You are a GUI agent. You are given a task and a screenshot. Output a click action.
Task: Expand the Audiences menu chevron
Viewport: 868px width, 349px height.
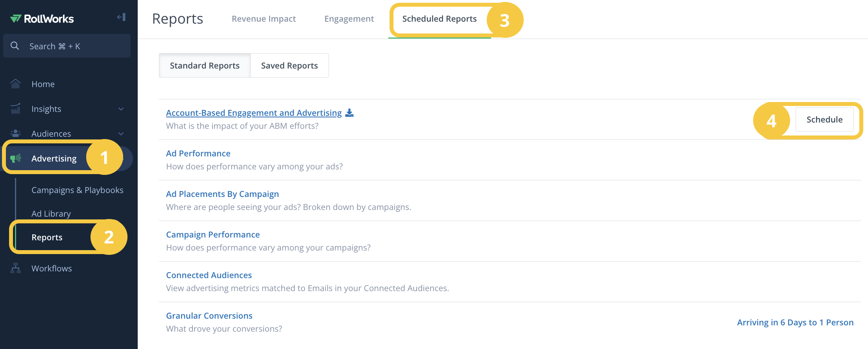(121, 134)
